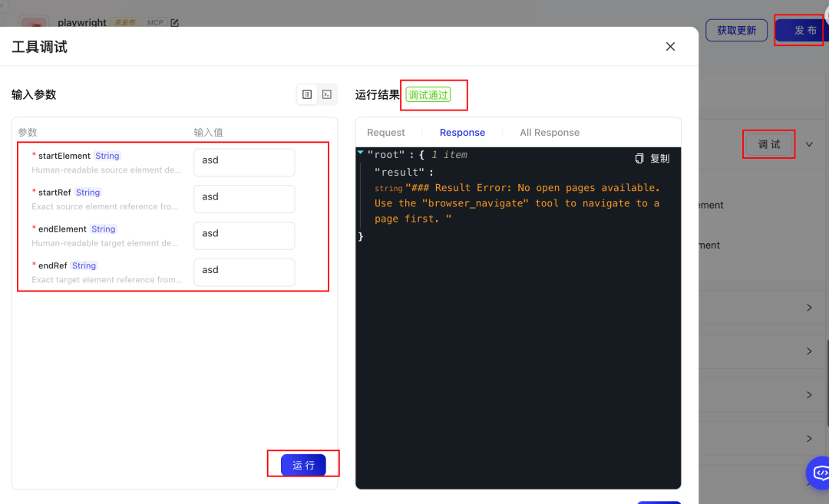This screenshot has width=829, height=504.
Task: Click the MCP tag next to playwright
Action: pyautogui.click(x=154, y=23)
